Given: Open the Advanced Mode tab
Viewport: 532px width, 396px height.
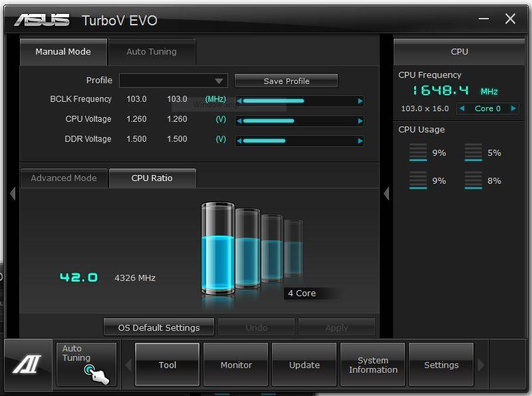Looking at the screenshot, I should pyautogui.click(x=64, y=178).
